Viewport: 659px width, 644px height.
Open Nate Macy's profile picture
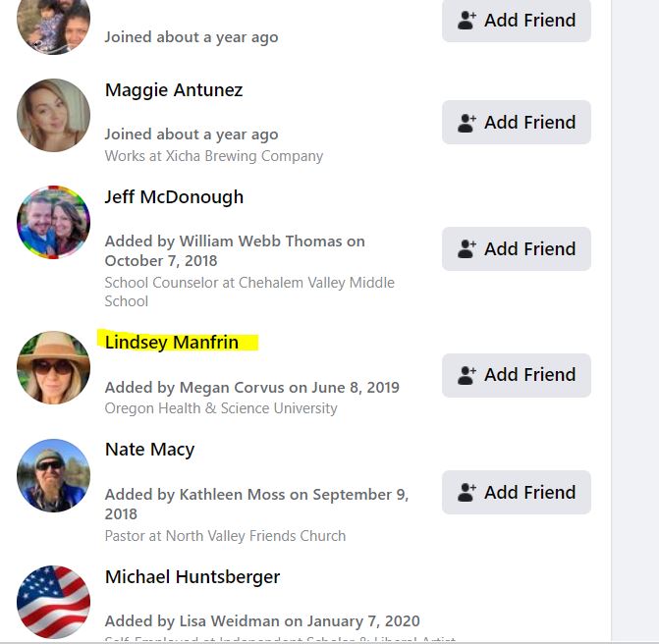point(53,475)
